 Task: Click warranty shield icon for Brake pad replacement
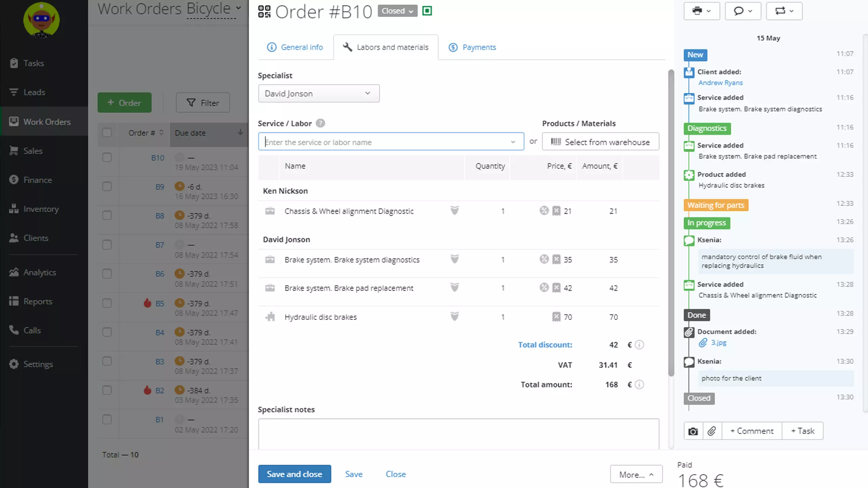tap(454, 287)
